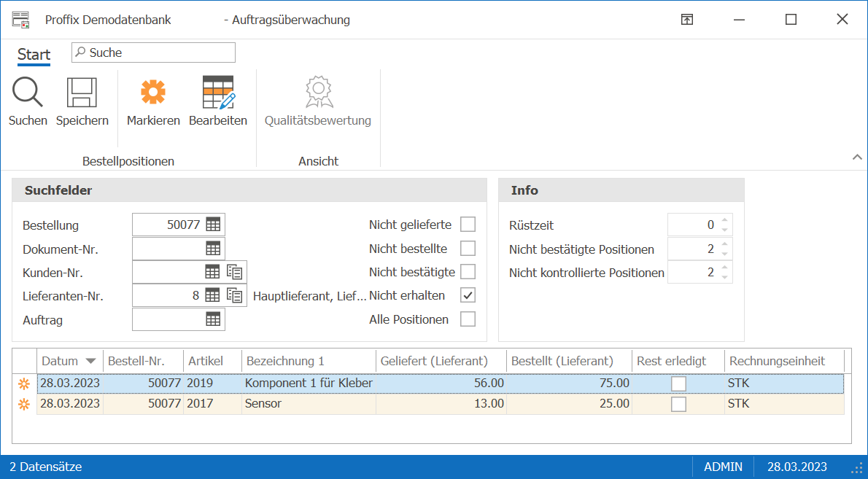The height and width of the screenshot is (479, 868).
Task: Click the Speichern floppy disk icon
Action: [82, 92]
